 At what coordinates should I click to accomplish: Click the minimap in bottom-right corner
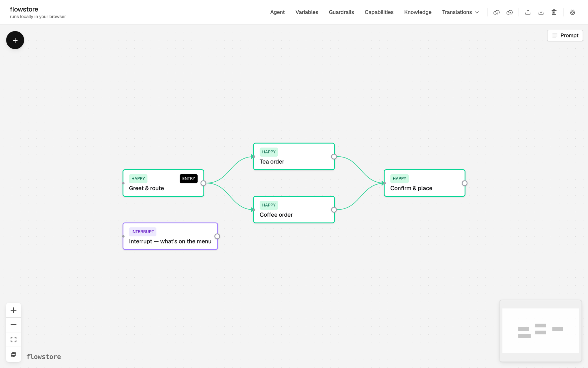(540, 331)
